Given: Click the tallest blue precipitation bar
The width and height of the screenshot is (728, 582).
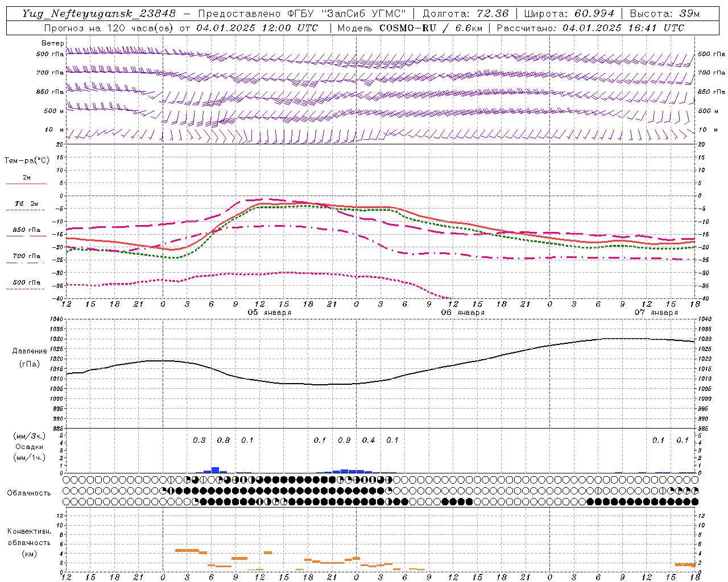Looking at the screenshot, I should pyautogui.click(x=215, y=470).
